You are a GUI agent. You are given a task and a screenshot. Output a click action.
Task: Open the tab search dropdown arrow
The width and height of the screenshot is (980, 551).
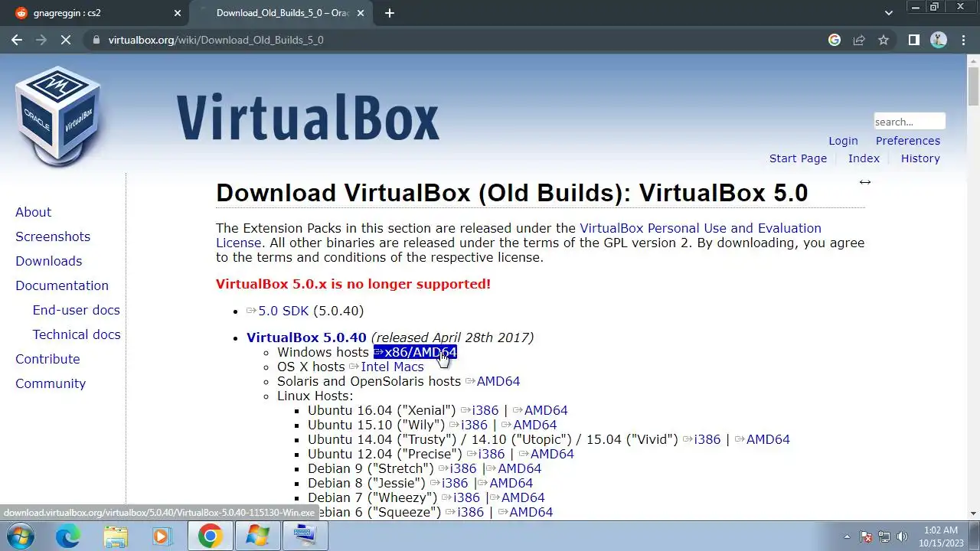pyautogui.click(x=889, y=13)
